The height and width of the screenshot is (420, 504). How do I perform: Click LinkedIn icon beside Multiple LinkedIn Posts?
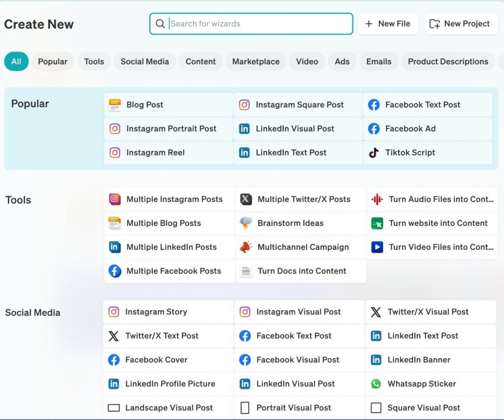coord(115,247)
